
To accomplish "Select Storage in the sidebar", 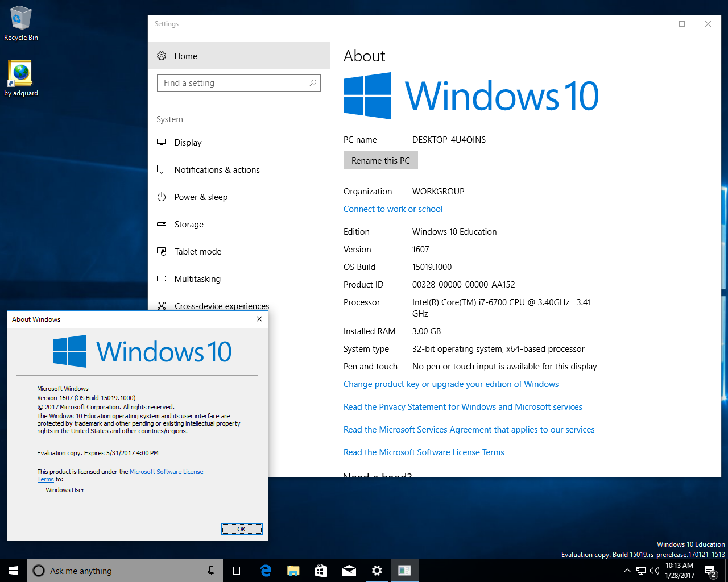I will click(x=239, y=224).
